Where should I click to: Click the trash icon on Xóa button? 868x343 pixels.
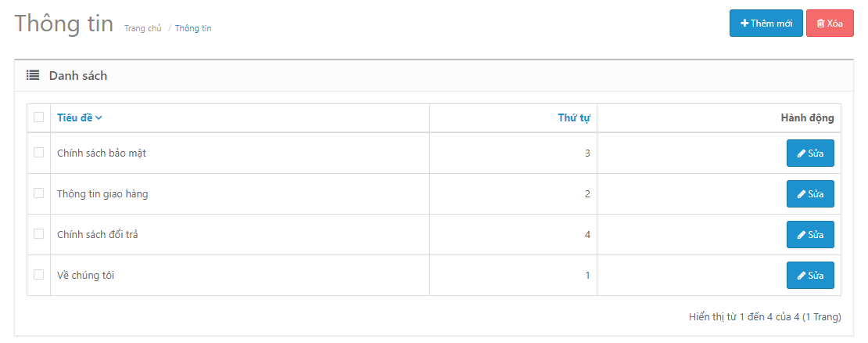(820, 23)
